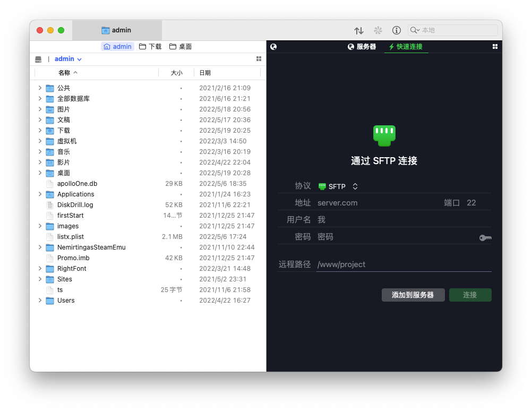Open the 桌面 favorites shortcut
The width and height of the screenshot is (532, 411).
pyautogui.click(x=181, y=47)
